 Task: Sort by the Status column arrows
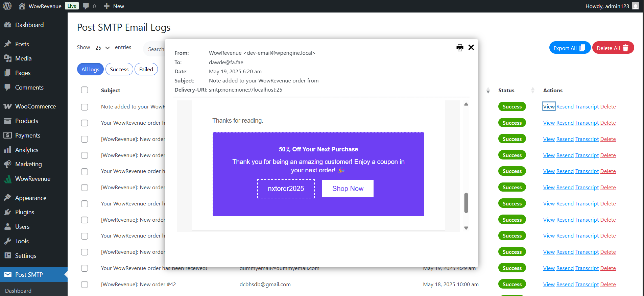[533, 90]
